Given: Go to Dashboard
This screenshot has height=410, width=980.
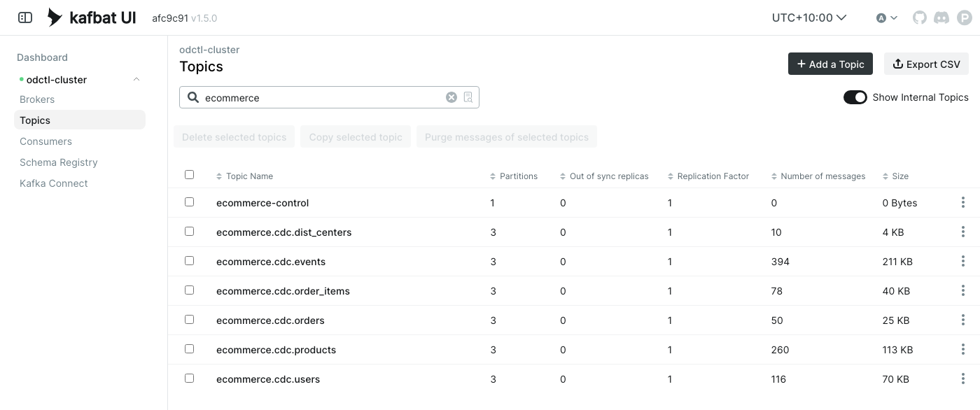Looking at the screenshot, I should coord(42,57).
